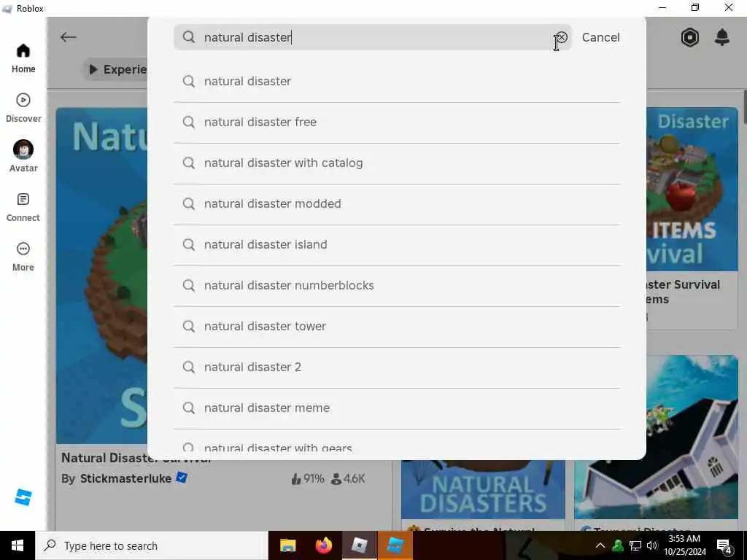Click the magnifier icon beside 'natural disaster free'
The image size is (747, 560).
coord(189,122)
